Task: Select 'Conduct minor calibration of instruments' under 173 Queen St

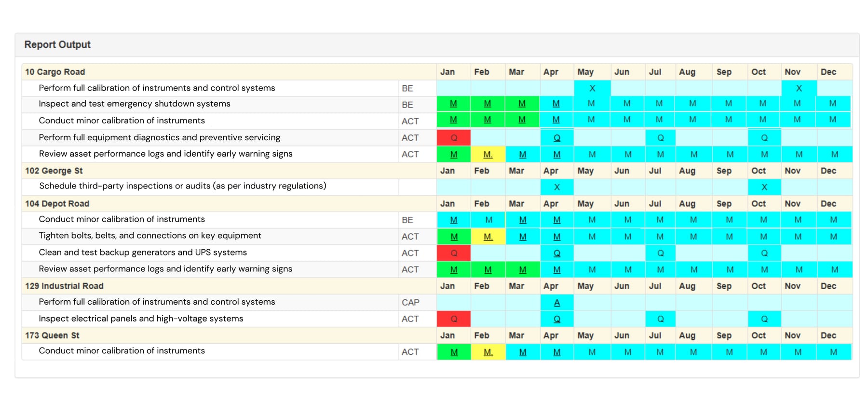Action: (122, 351)
